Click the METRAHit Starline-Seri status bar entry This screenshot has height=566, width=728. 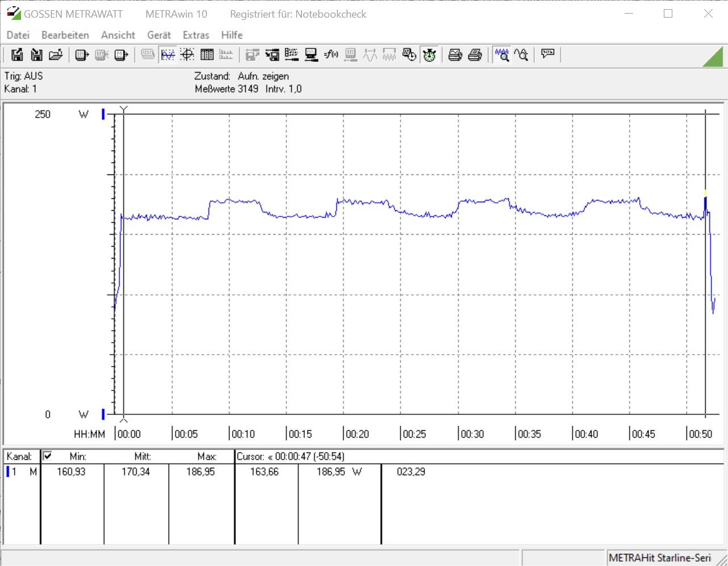[660, 558]
